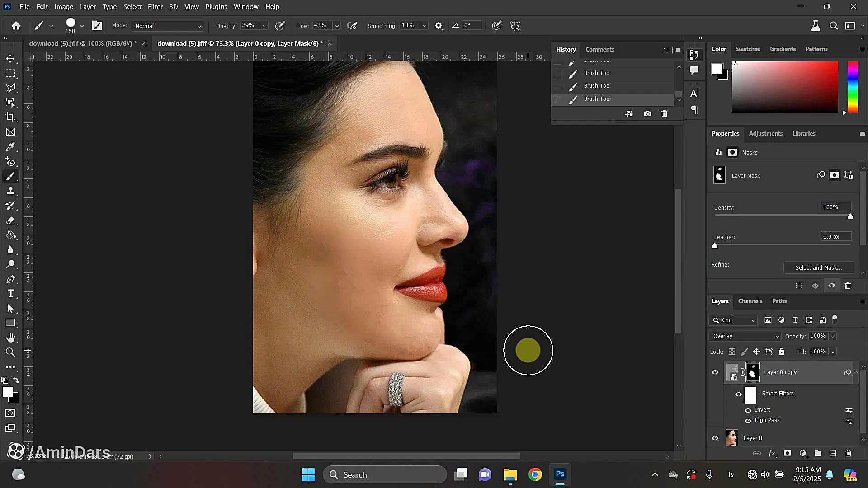The height and width of the screenshot is (488, 868).
Task: Open layer Opacity 100% dropdown arrow
Action: 832,336
